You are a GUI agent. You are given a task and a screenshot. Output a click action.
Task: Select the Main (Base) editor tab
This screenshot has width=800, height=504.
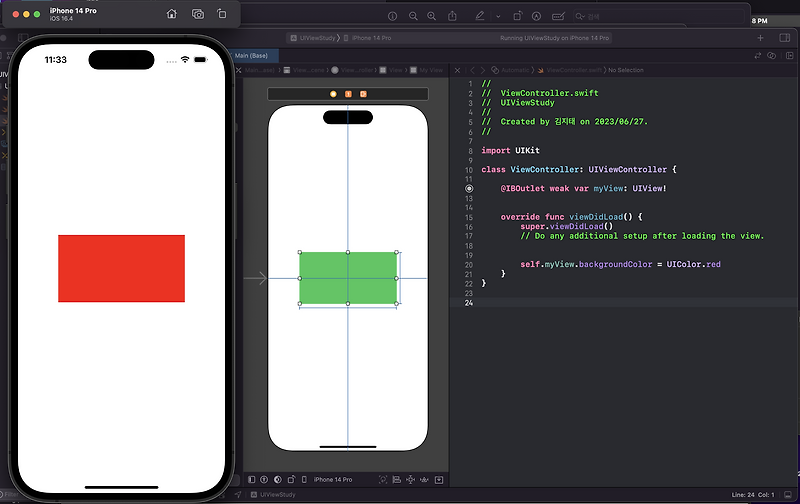[251, 56]
